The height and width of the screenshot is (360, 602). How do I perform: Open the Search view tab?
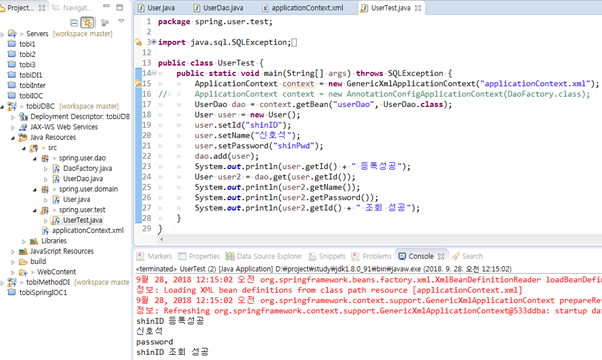point(467,256)
